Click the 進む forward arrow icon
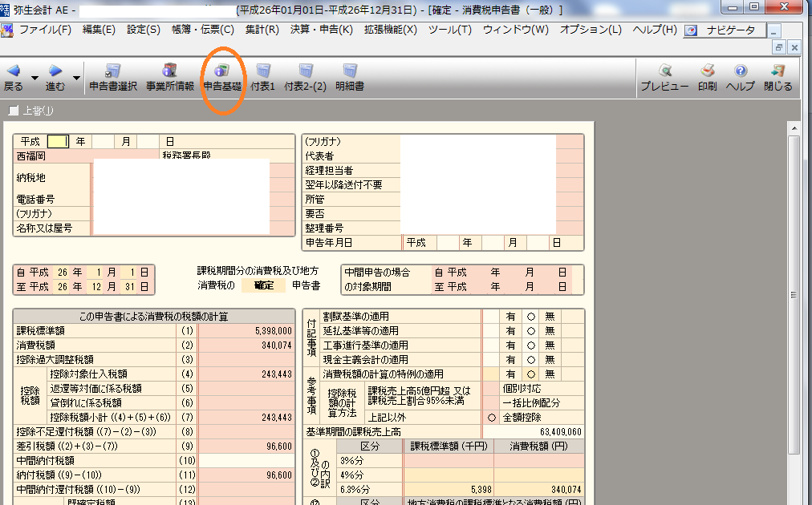 click(55, 71)
